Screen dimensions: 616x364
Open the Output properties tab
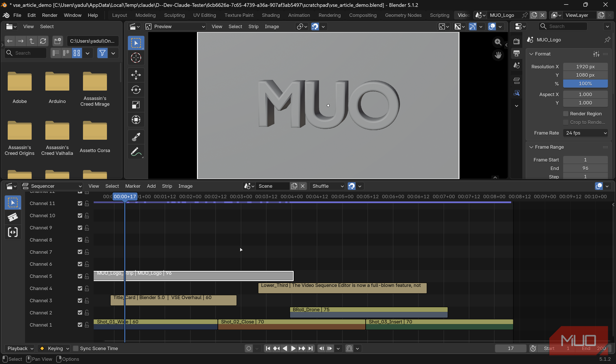click(516, 53)
